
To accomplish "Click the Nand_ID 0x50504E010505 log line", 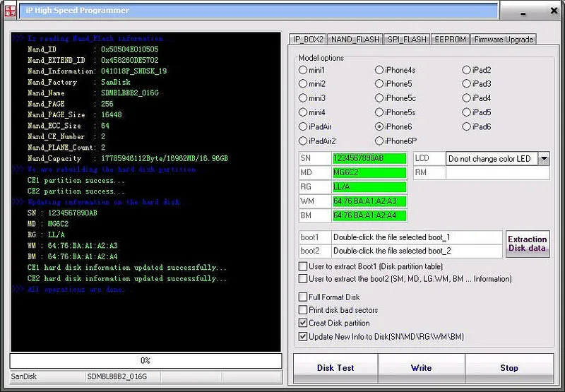I will [x=93, y=49].
